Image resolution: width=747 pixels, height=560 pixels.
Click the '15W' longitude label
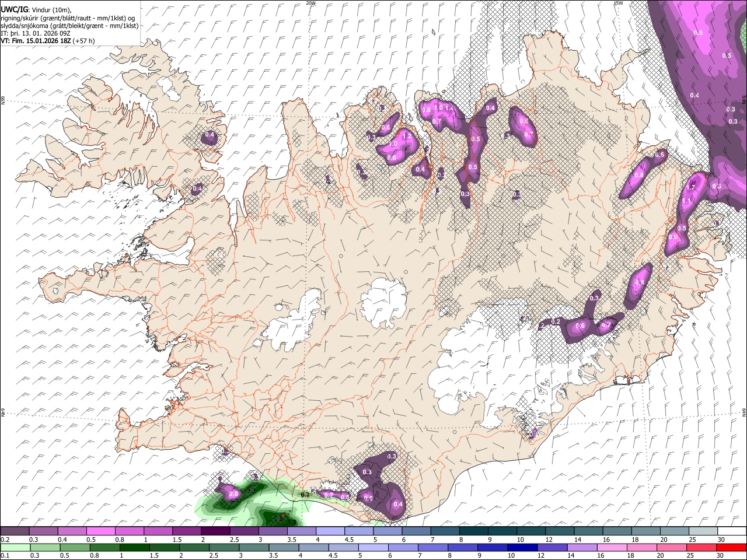[x=617, y=3]
